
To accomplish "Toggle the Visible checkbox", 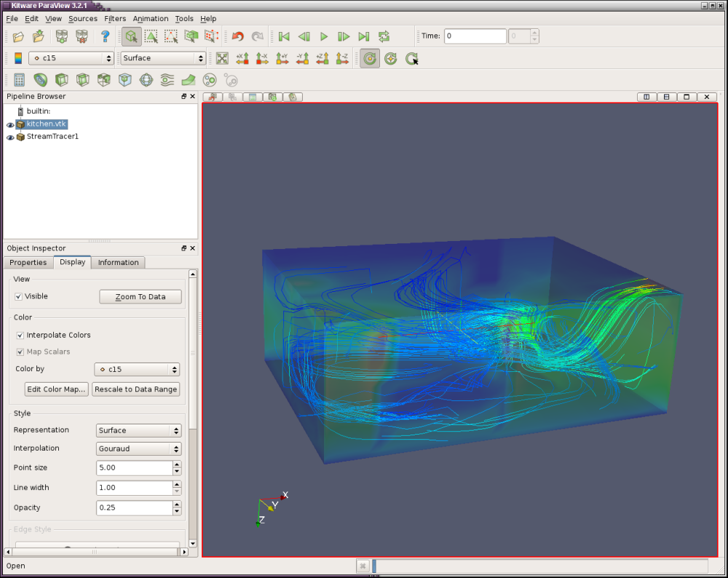I will coord(19,297).
